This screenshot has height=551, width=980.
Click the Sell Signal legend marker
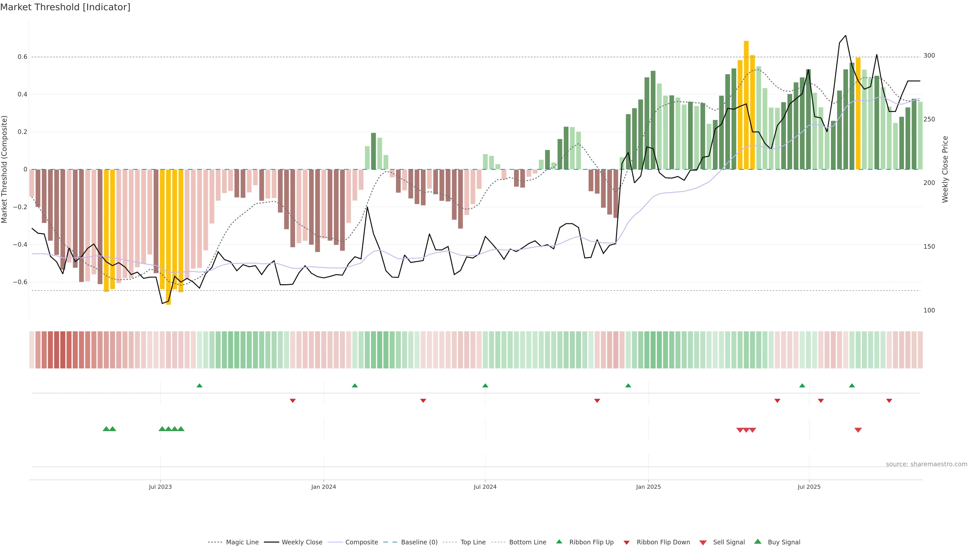703,543
